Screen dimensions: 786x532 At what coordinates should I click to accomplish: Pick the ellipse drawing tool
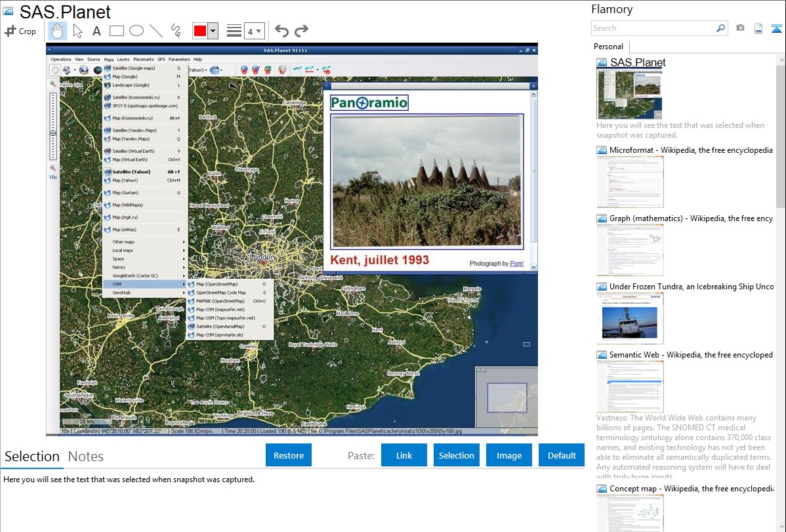pyautogui.click(x=136, y=31)
